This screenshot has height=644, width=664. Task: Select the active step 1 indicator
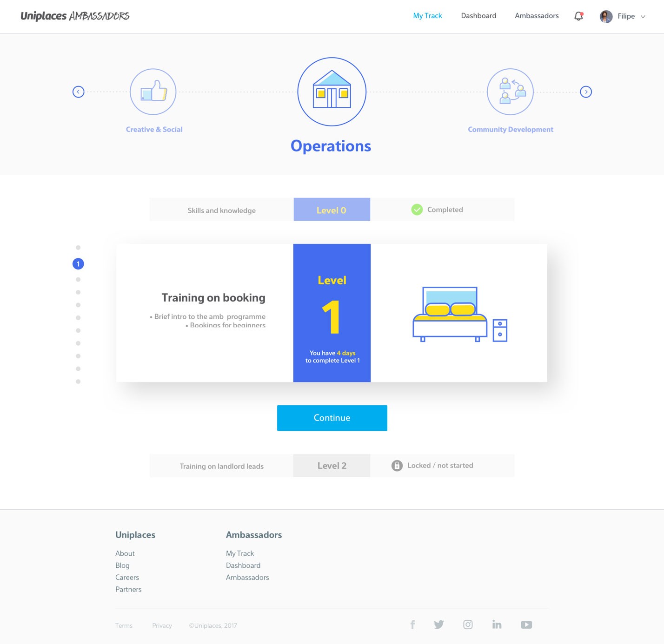coord(78,264)
